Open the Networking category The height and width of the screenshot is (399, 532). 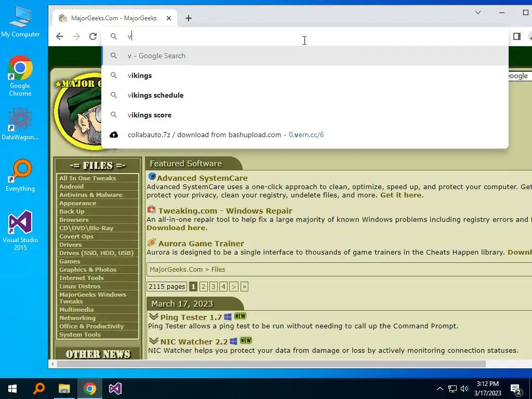pyautogui.click(x=77, y=318)
